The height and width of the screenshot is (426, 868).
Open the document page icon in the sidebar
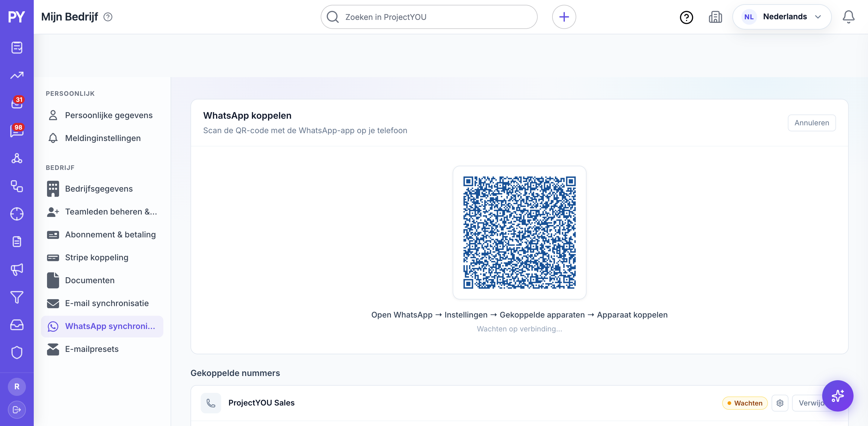pyautogui.click(x=17, y=241)
